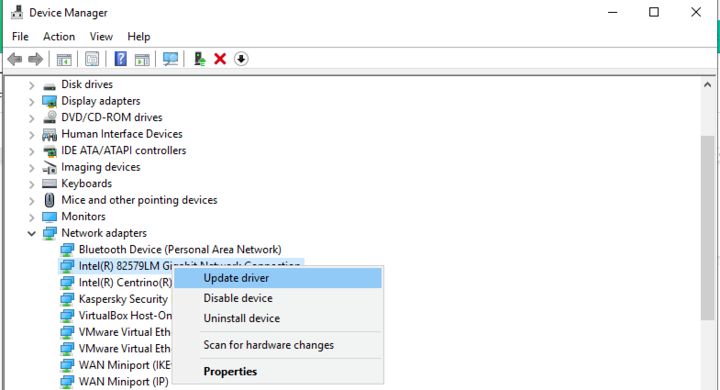
Task: Select the Intel(R) Centrino(R) adapter row
Action: 125,283
